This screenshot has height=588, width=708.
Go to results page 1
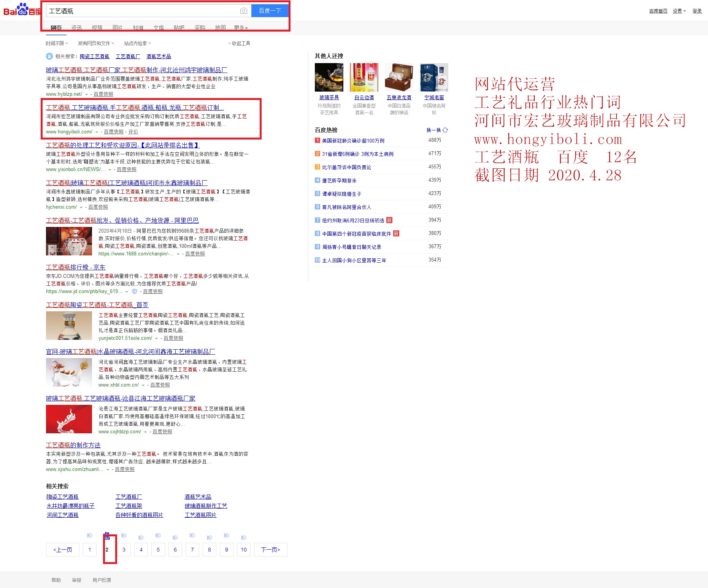(x=90, y=550)
